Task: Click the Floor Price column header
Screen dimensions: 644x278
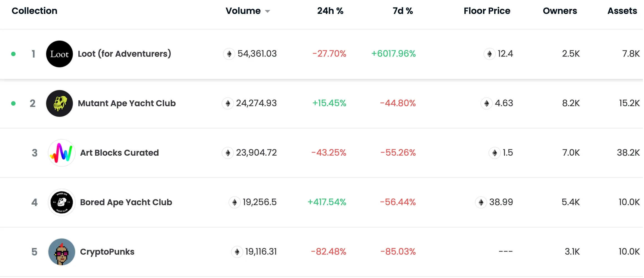Action: [487, 11]
